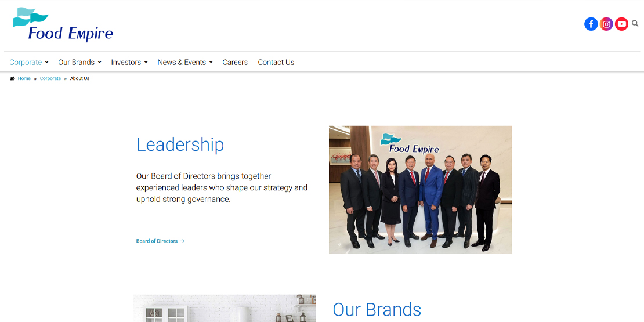
Task: Follow the Board of Directors link
Action: click(157, 241)
